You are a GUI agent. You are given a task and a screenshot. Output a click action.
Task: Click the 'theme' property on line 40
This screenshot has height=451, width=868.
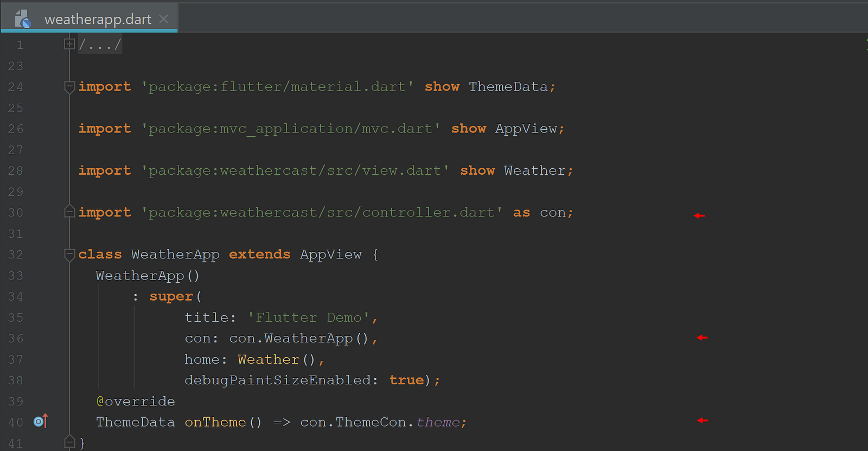point(438,422)
